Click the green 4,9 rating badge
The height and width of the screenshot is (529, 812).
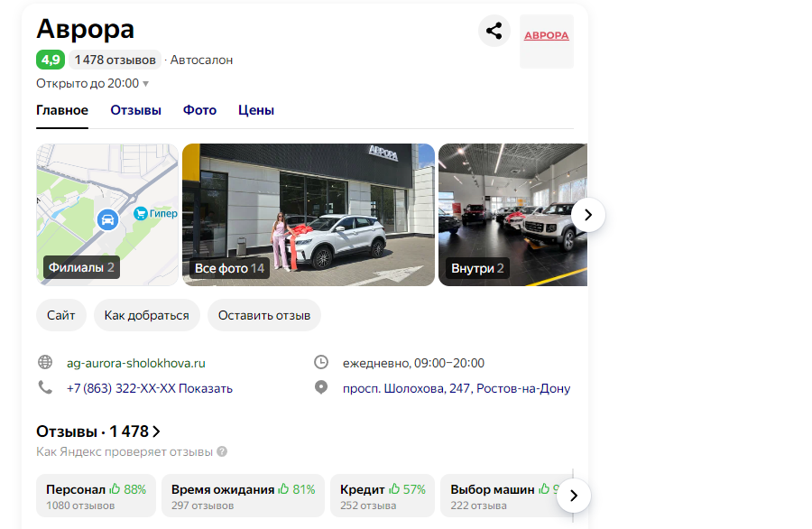point(51,60)
